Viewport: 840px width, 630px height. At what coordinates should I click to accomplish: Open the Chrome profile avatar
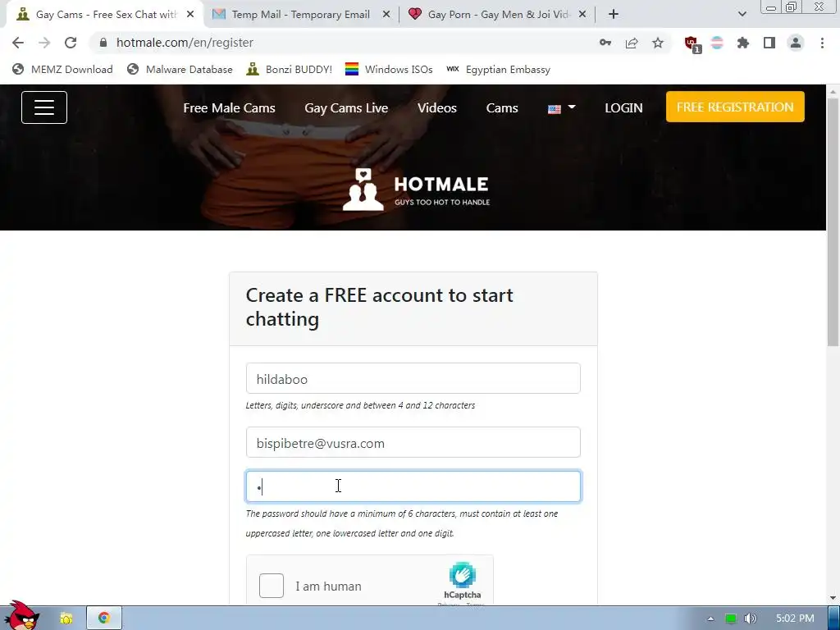pyautogui.click(x=796, y=43)
